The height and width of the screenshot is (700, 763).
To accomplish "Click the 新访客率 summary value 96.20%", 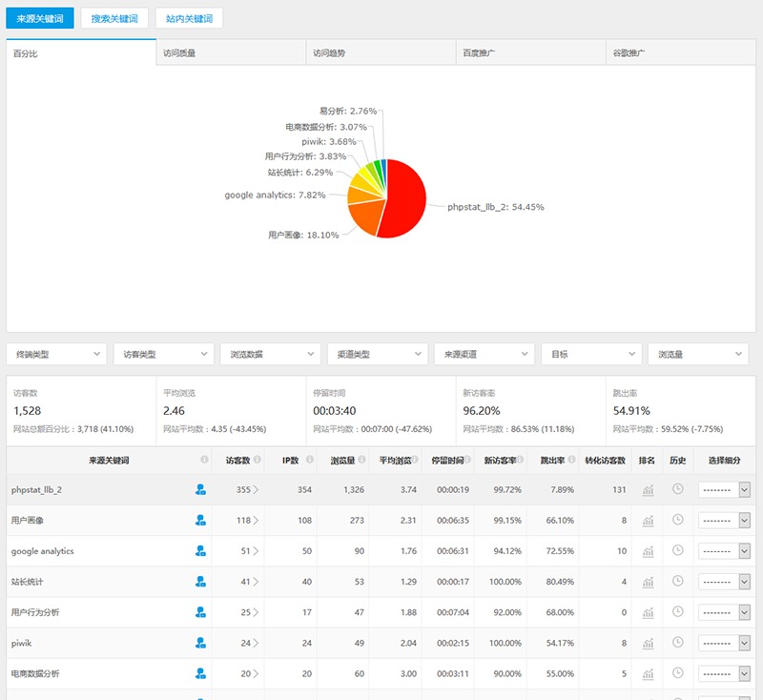I will pos(482,411).
